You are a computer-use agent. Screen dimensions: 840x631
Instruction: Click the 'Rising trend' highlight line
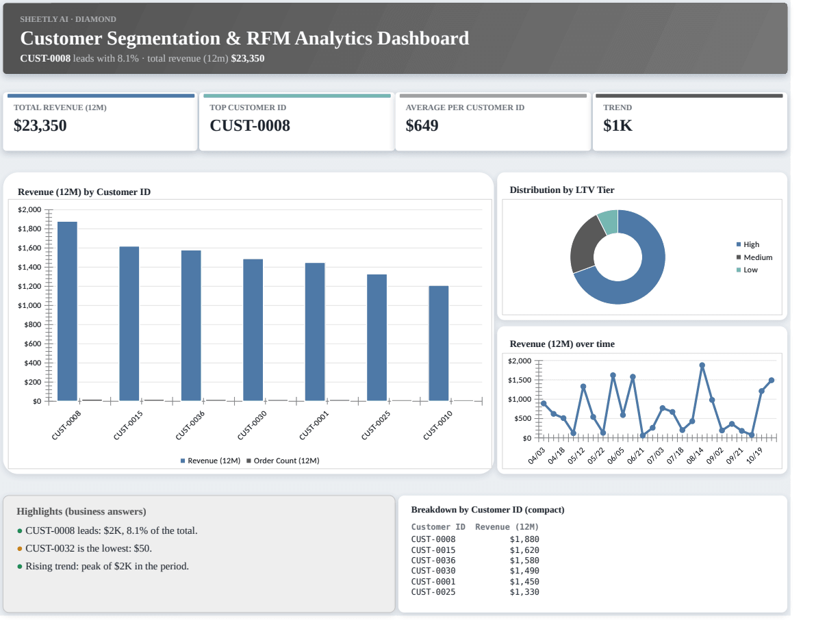pos(103,567)
